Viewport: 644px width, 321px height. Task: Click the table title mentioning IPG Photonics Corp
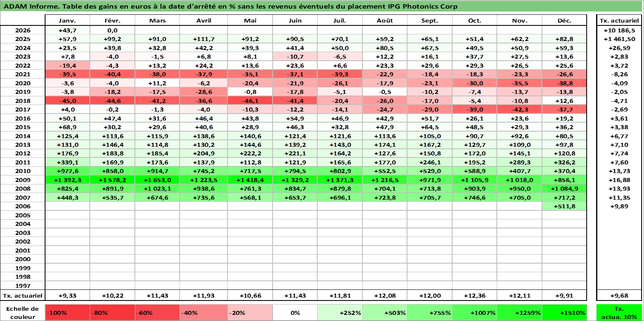click(230, 7)
